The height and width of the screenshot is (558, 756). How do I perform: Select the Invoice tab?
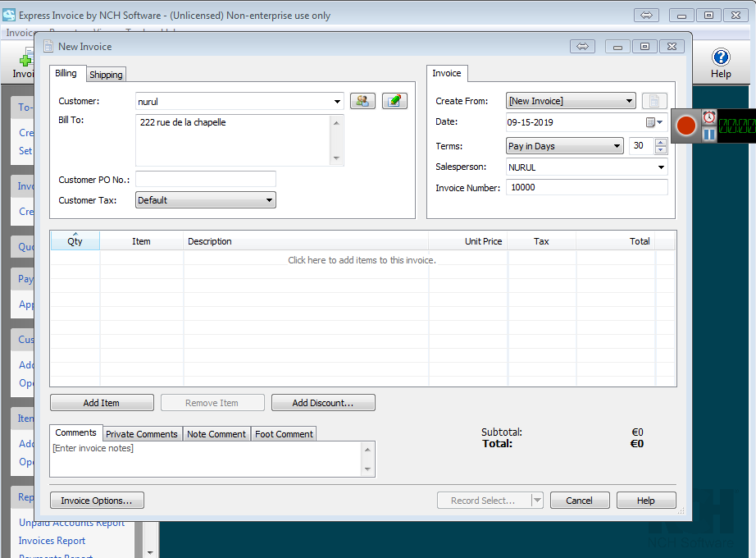[446, 73]
